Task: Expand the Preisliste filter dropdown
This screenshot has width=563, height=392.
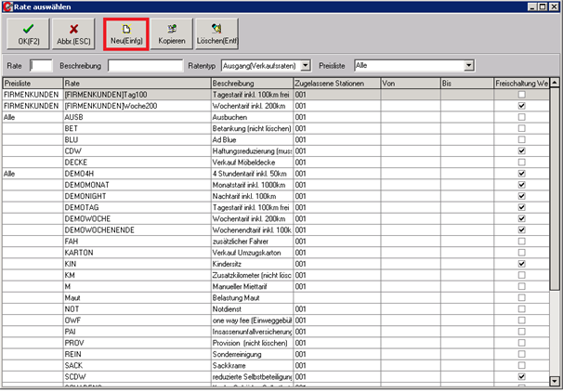Action: (x=469, y=65)
